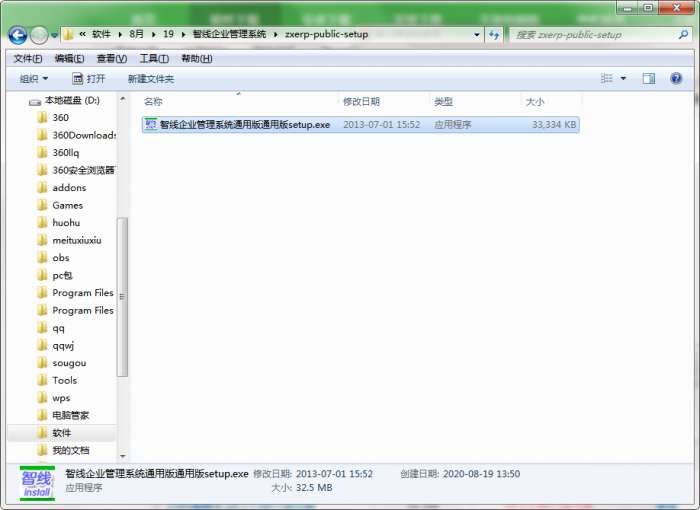
Task: Open the recent pages dropdown beside the nav arrows
Action: tap(54, 35)
